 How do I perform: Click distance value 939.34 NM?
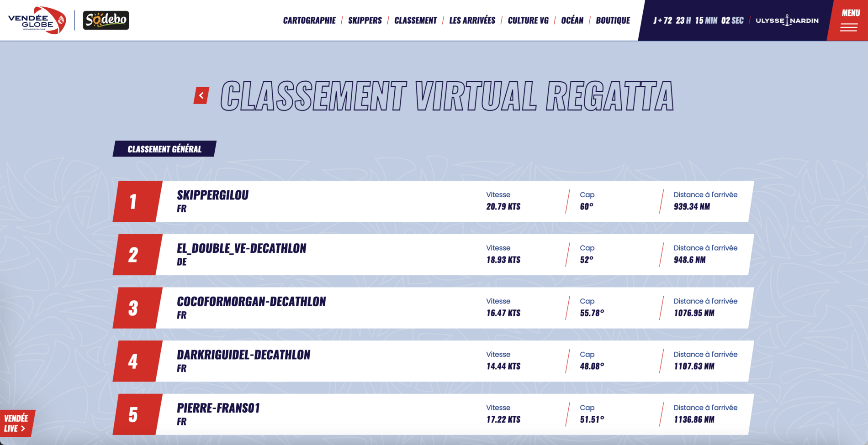pos(692,207)
